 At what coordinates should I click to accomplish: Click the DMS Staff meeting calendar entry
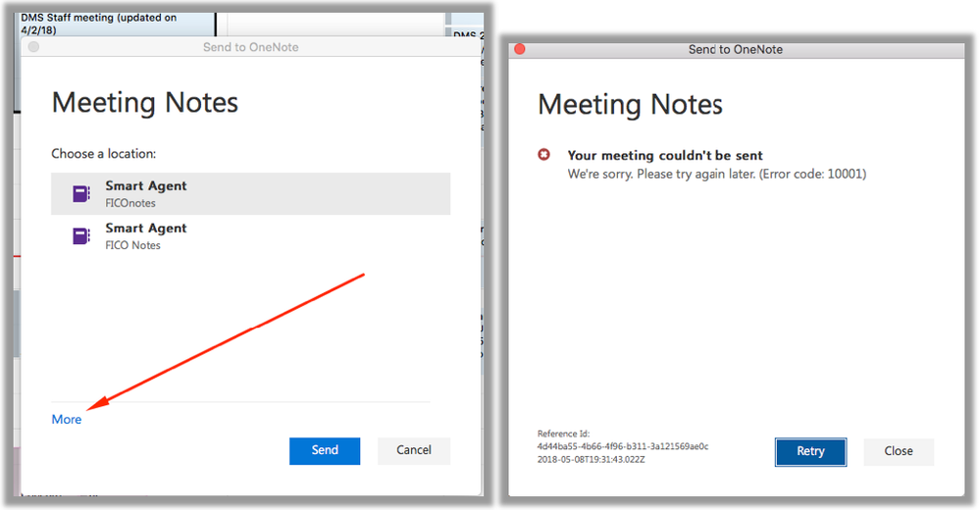(x=116, y=24)
